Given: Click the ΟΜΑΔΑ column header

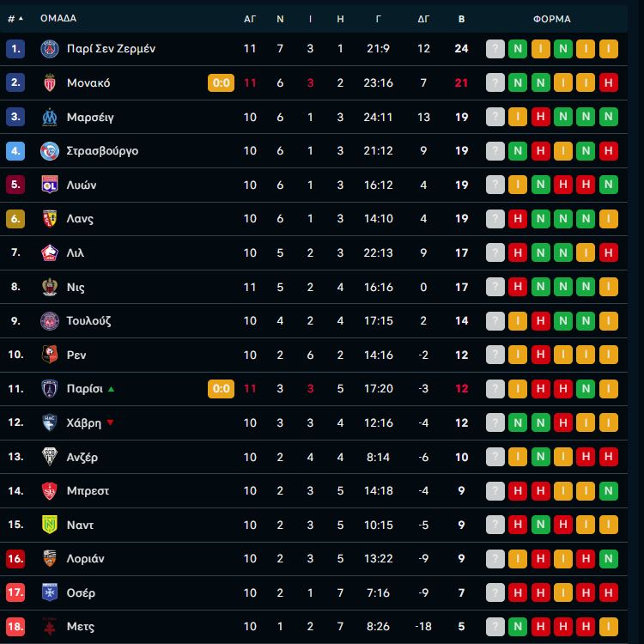Looking at the screenshot, I should click(x=58, y=18).
